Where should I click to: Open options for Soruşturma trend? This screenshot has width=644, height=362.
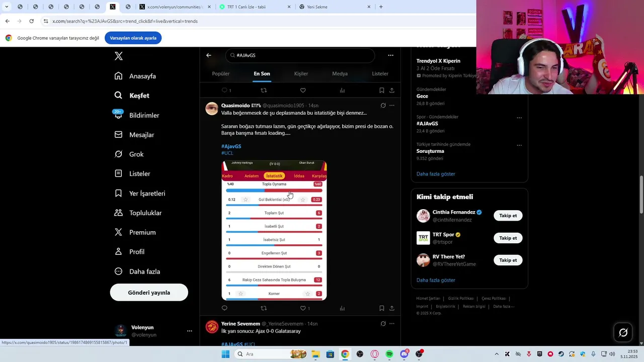pos(519,146)
